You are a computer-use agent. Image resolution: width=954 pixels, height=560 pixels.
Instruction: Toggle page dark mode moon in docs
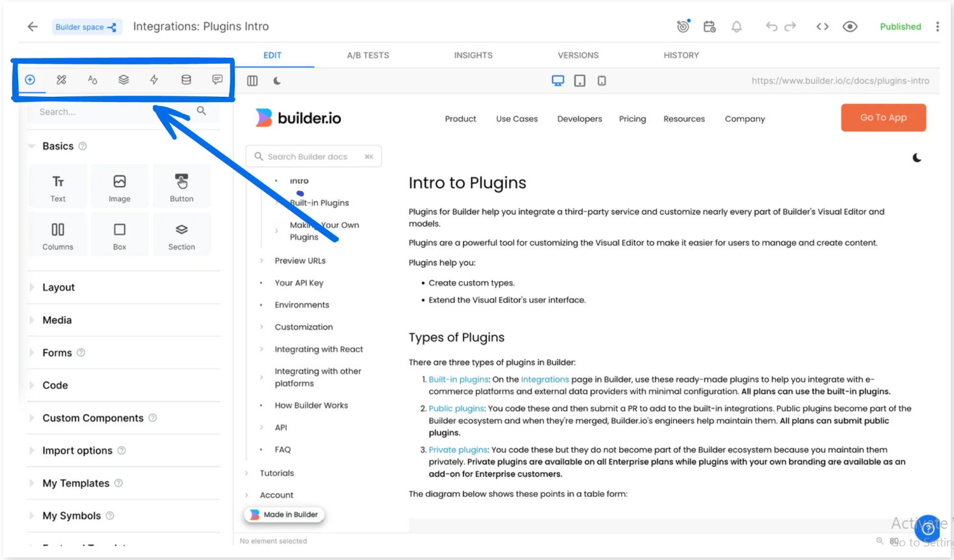tap(917, 158)
